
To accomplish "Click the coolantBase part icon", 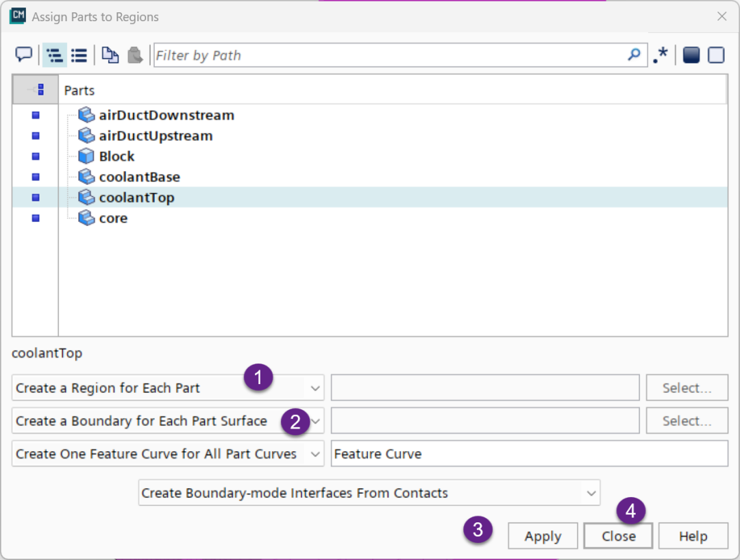I will point(86,177).
